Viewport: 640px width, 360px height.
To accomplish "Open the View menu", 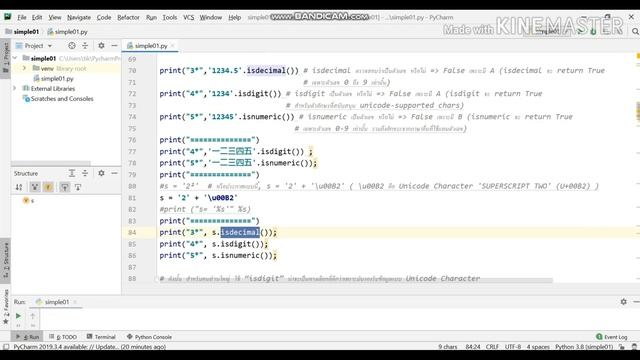I will [x=55, y=18].
